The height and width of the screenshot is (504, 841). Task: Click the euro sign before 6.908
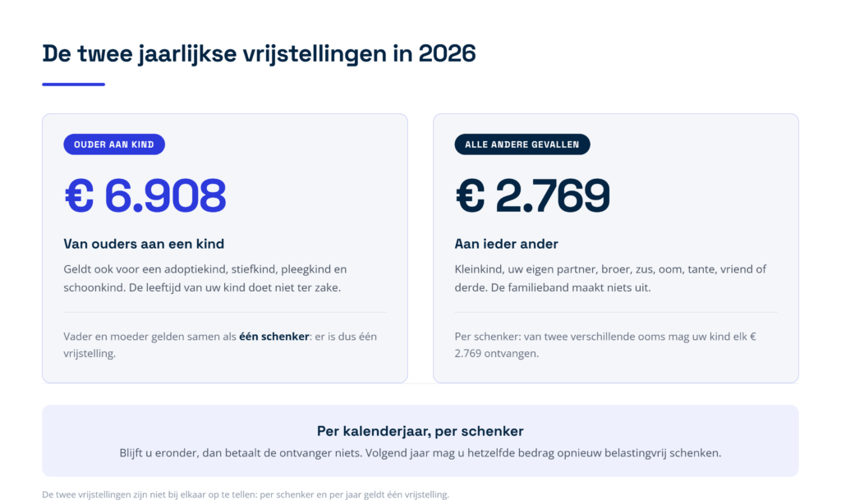pos(80,195)
